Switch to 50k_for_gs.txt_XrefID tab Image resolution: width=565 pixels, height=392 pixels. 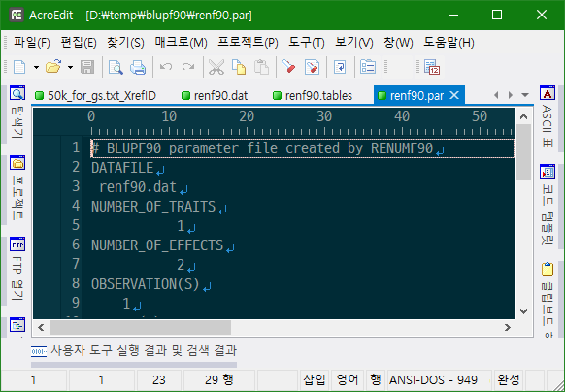(95, 96)
